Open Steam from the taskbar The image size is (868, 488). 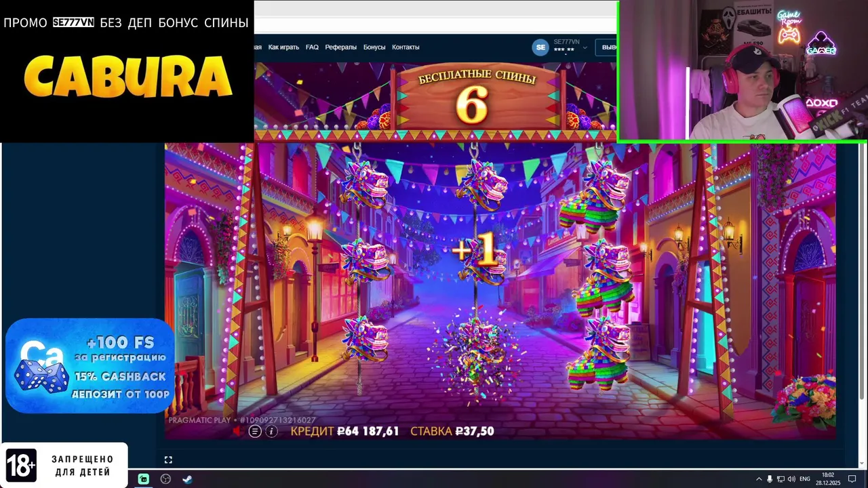coord(187,479)
